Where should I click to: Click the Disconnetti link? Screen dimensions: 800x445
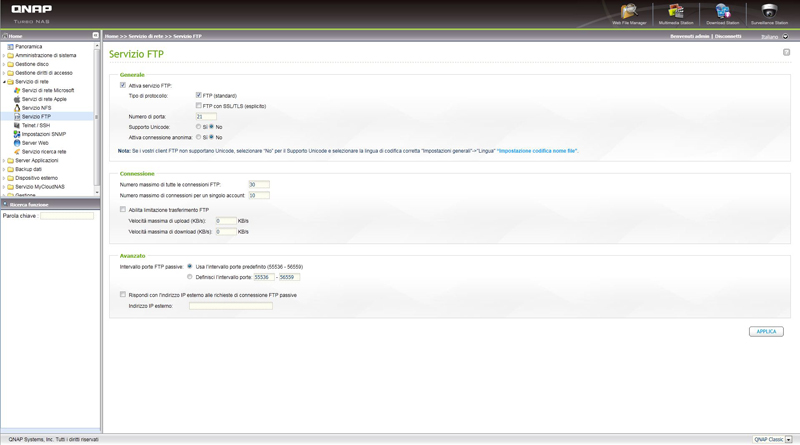point(728,36)
